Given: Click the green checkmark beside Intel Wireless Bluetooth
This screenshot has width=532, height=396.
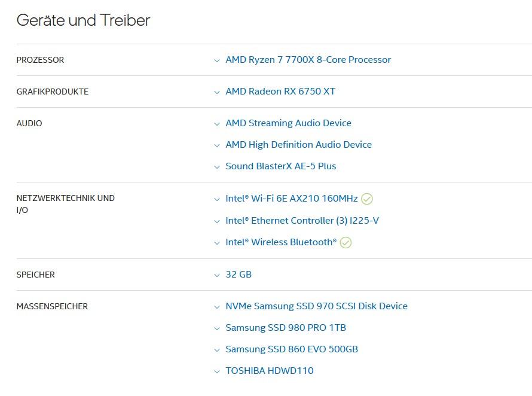Looking at the screenshot, I should pos(346,242).
